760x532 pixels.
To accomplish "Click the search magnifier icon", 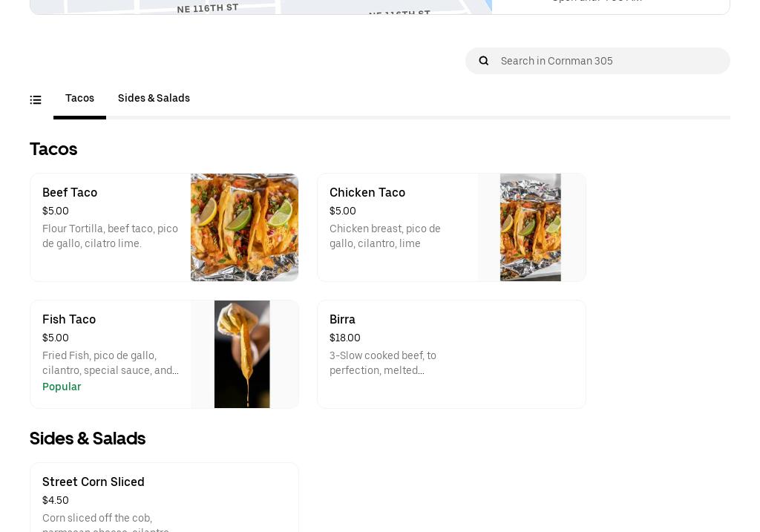I will [x=484, y=61].
